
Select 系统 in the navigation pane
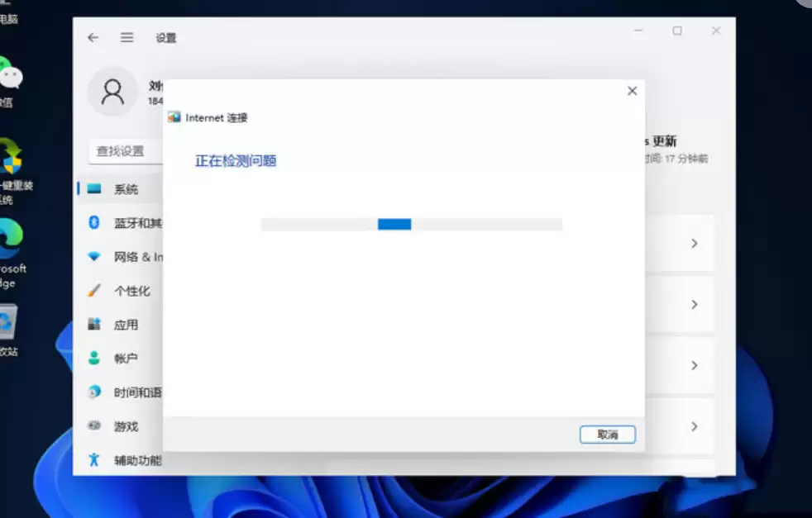point(124,188)
